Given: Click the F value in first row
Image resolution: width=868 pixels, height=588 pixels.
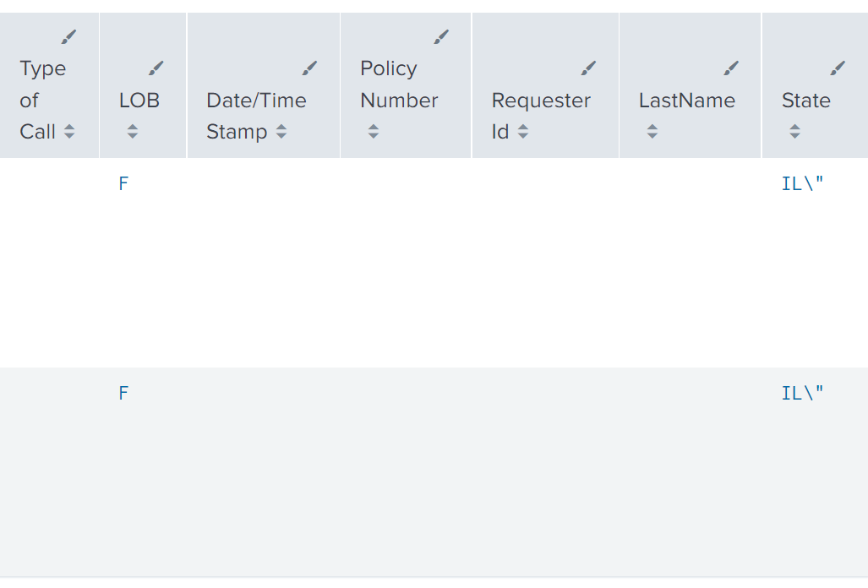Looking at the screenshot, I should tap(123, 183).
